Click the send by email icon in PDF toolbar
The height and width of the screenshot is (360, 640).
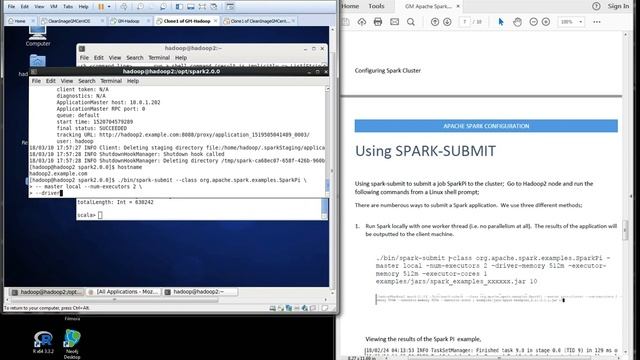(394, 22)
